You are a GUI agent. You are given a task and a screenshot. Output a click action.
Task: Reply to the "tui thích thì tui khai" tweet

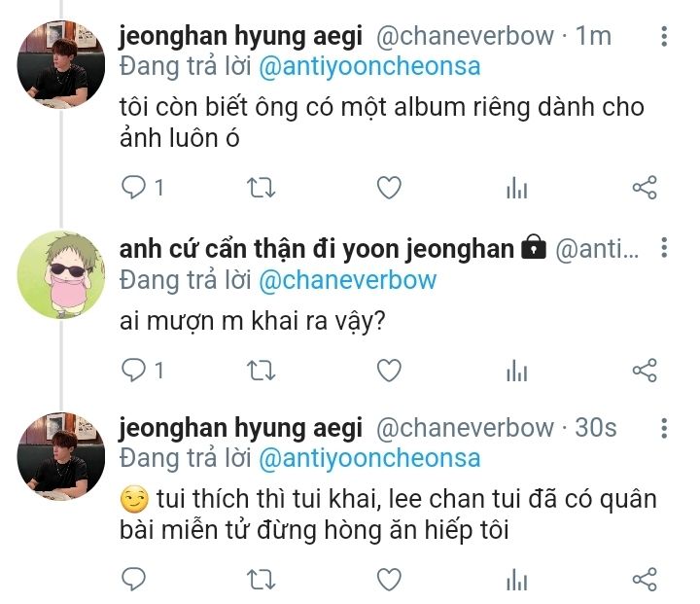[x=134, y=580]
